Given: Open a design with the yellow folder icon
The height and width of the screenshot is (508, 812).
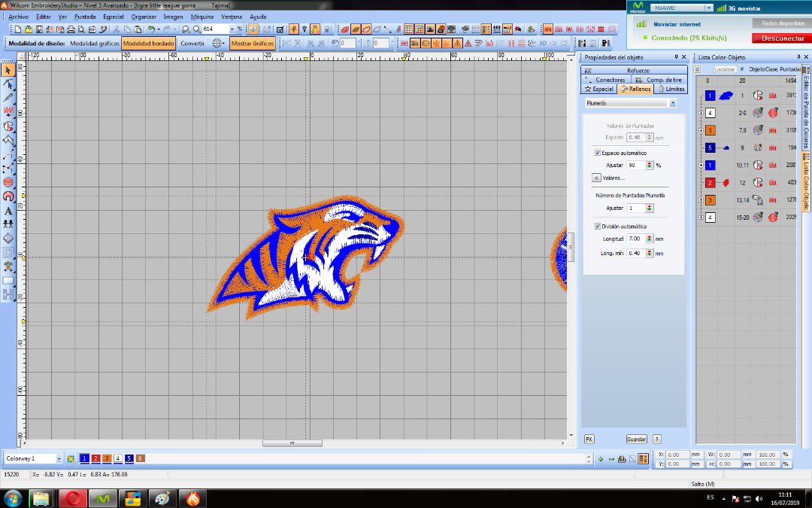Looking at the screenshot, I should coord(29,29).
